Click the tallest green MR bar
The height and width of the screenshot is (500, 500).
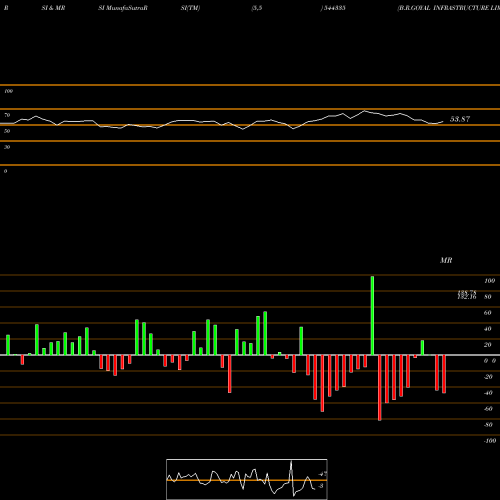click(x=372, y=315)
